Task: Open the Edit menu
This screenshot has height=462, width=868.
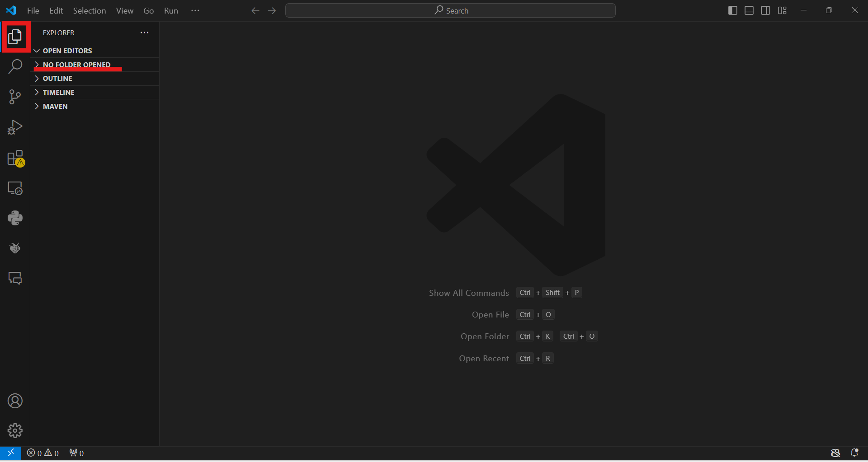Action: [56, 10]
